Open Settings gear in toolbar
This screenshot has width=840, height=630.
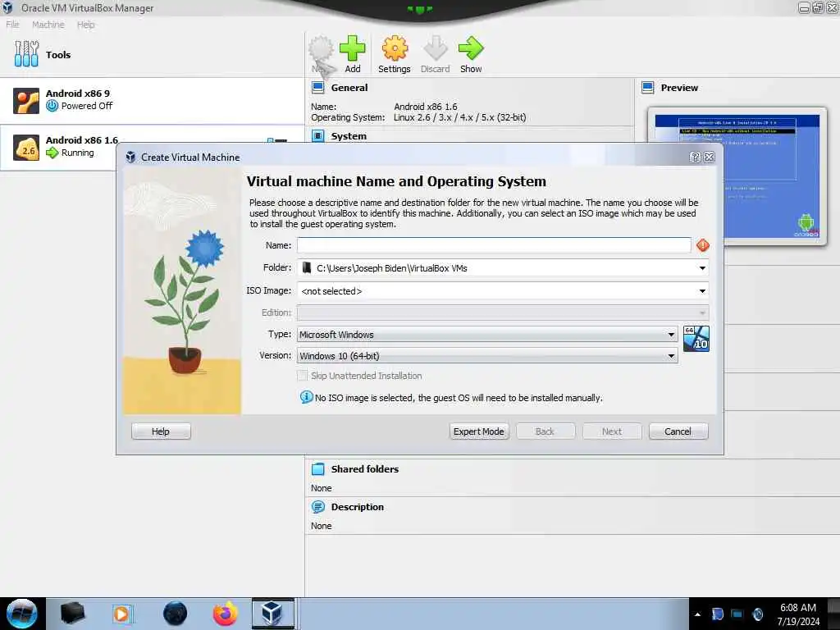pos(395,49)
